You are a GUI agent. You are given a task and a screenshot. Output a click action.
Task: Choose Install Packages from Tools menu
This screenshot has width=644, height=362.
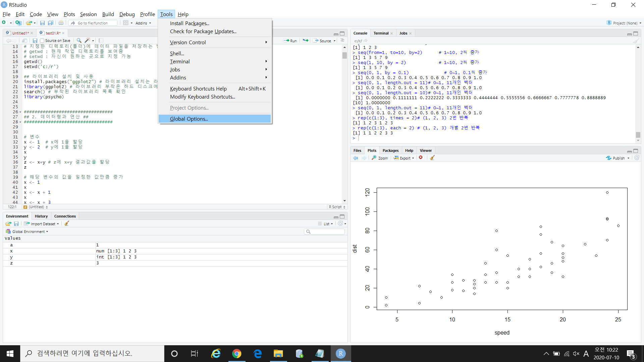190,23
